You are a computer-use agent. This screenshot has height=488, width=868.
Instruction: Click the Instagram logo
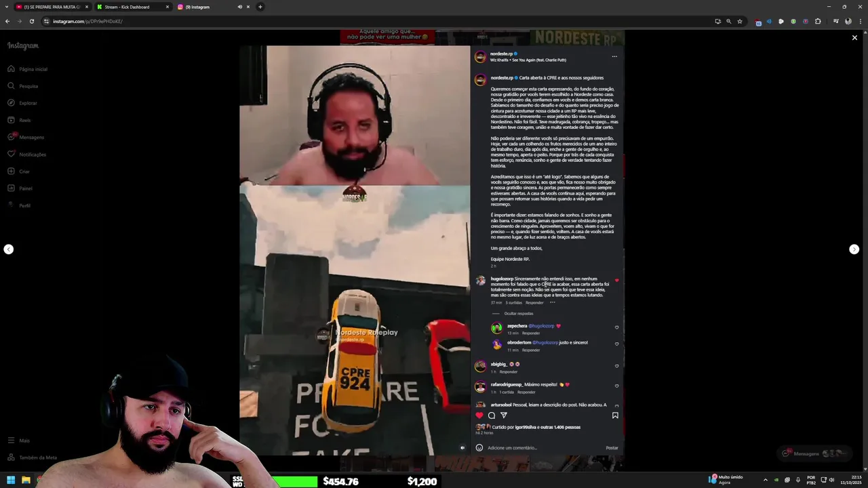pyautogui.click(x=23, y=46)
